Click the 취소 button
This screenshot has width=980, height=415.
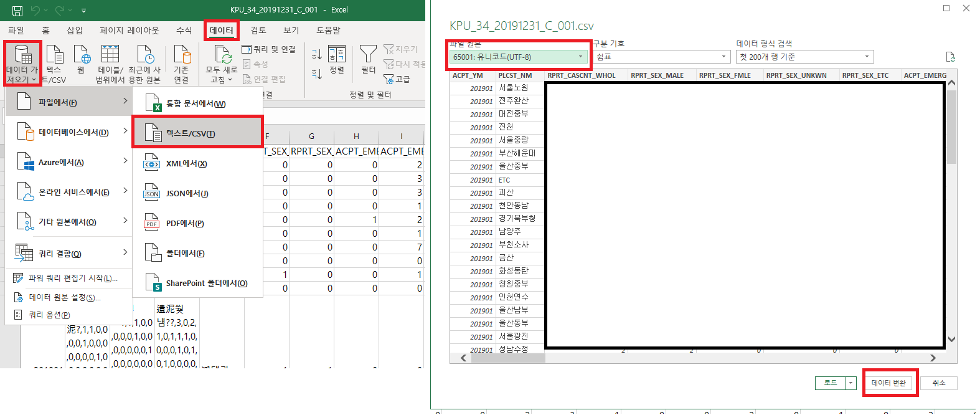[938, 383]
